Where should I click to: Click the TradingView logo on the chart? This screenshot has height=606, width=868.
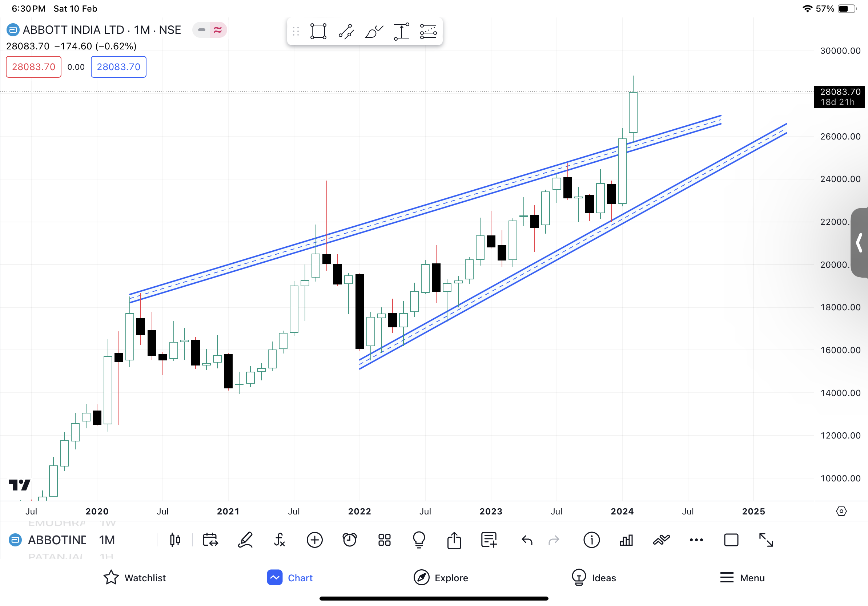[x=19, y=485]
